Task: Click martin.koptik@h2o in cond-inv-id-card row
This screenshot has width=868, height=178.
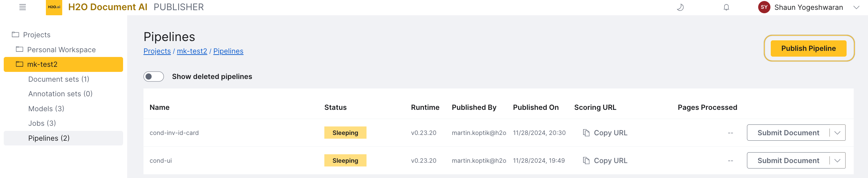Action: tap(479, 133)
